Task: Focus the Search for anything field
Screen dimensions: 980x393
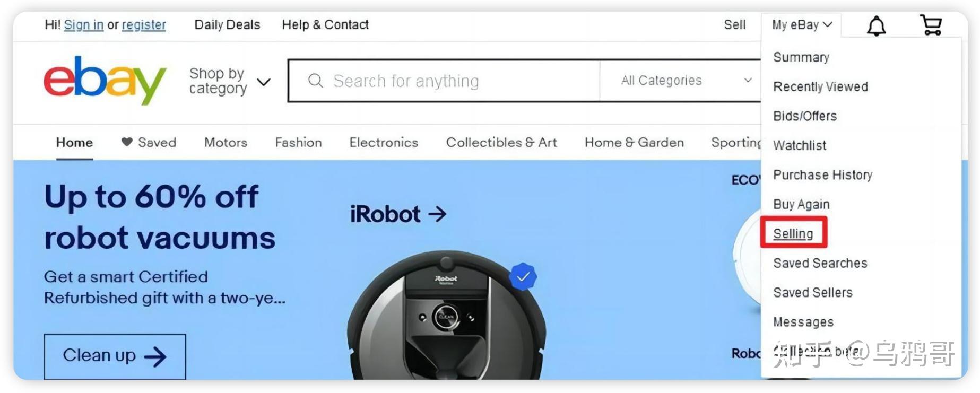Action: click(444, 81)
